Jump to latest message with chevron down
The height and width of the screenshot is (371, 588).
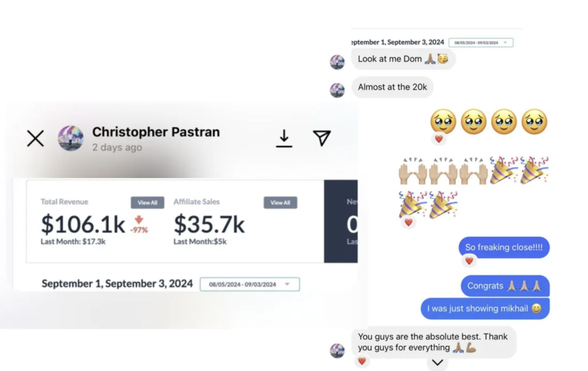click(438, 362)
